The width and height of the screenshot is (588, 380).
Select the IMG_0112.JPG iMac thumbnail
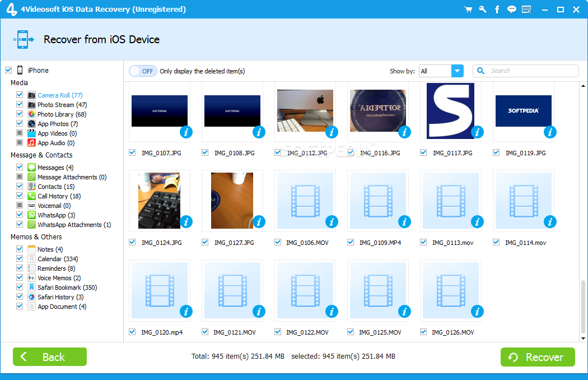click(x=305, y=111)
